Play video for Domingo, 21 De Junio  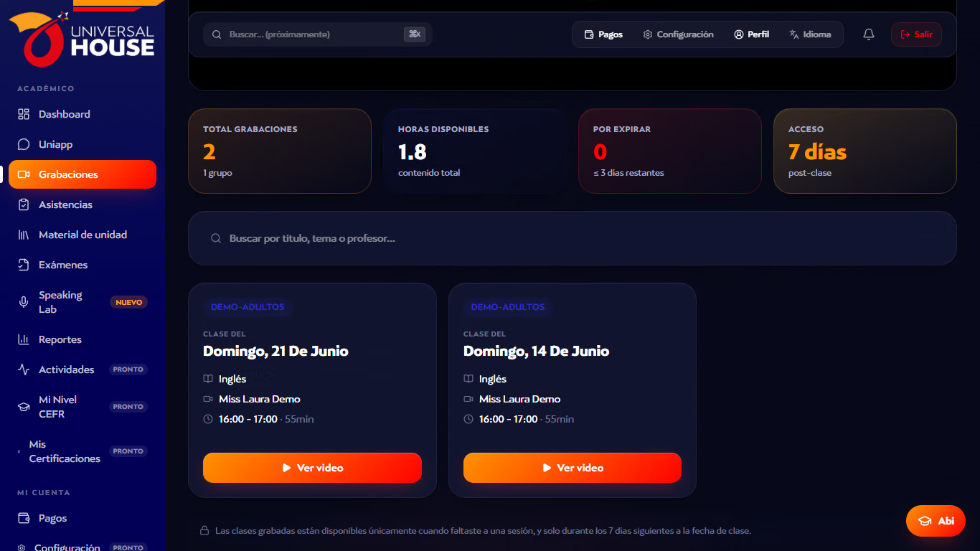click(312, 468)
